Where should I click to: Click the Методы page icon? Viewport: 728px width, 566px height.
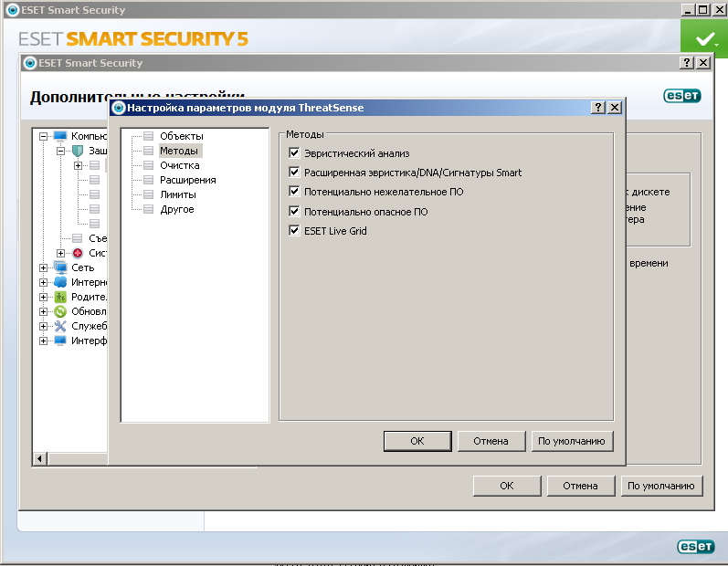[148, 151]
